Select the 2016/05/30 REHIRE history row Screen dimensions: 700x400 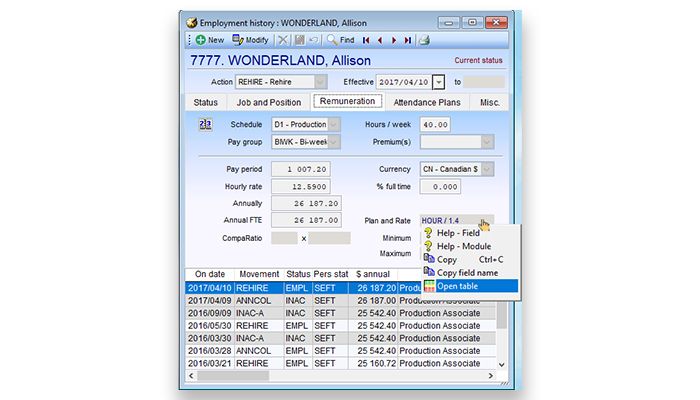coord(341,325)
